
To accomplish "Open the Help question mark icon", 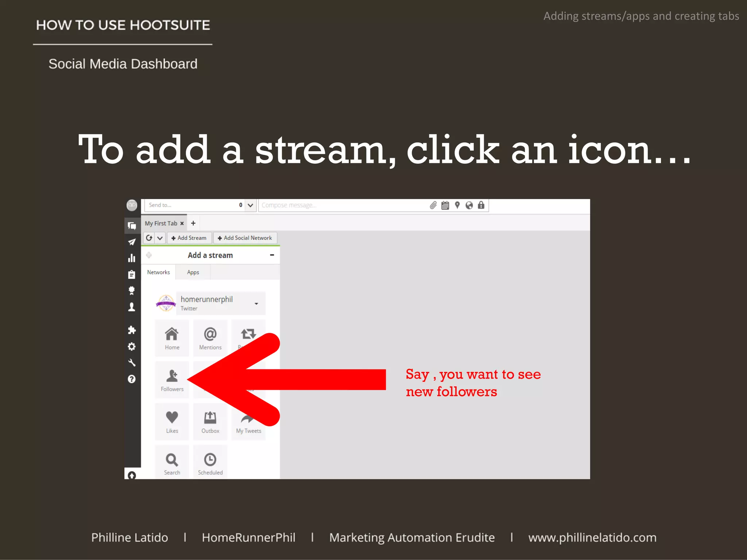I will click(132, 379).
